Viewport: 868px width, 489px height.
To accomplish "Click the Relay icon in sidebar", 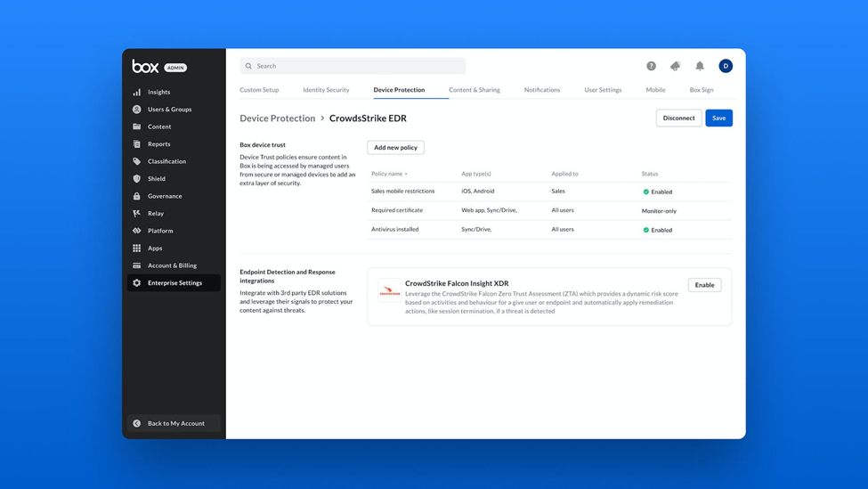I will 137,213.
